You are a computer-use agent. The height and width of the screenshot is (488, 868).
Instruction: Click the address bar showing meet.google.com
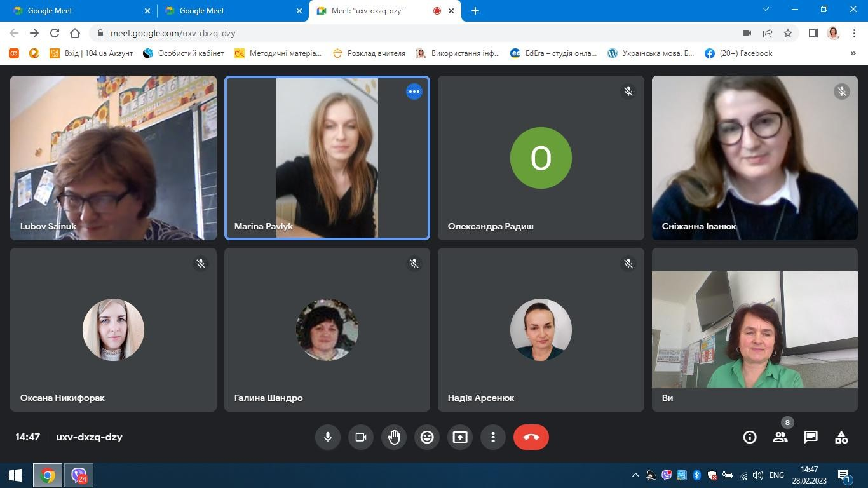tap(445, 33)
